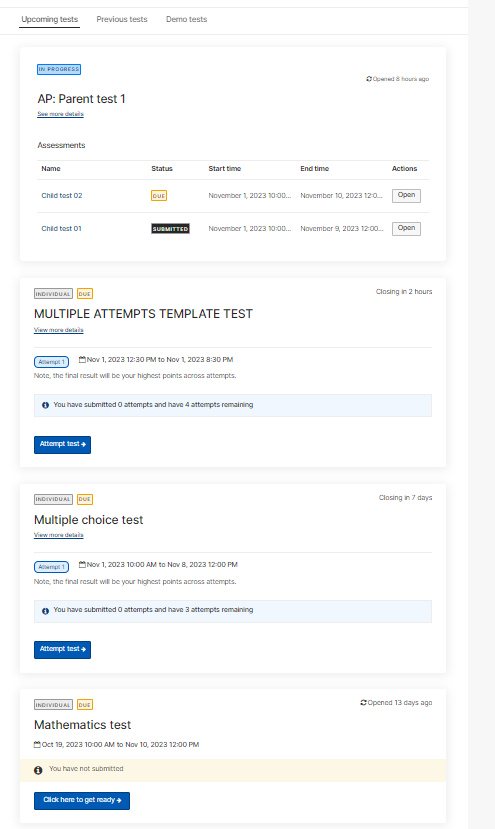Viewport: 495px width, 829px height.
Task: Click info icon beside 4 attempts remaining message
Action: [45, 405]
